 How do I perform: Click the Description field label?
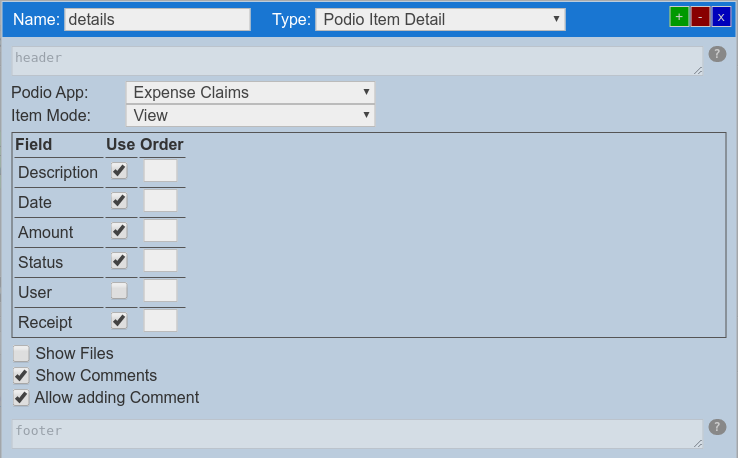[58, 172]
